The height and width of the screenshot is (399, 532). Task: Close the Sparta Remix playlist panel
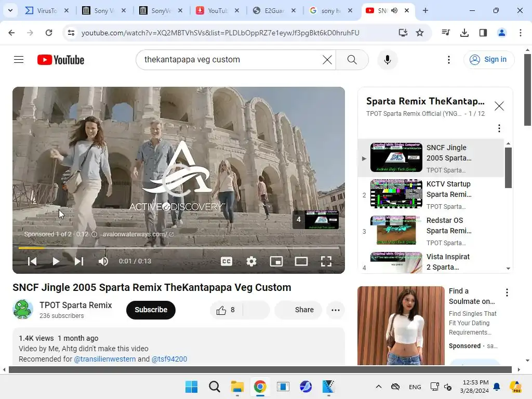[499, 106]
